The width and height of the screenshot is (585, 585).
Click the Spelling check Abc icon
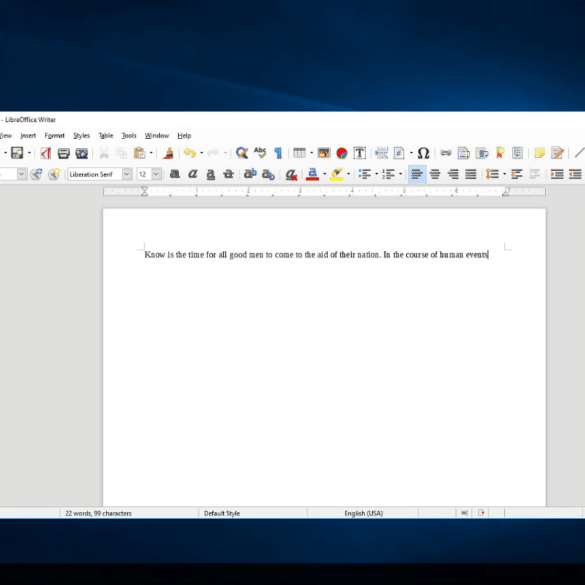(260, 153)
